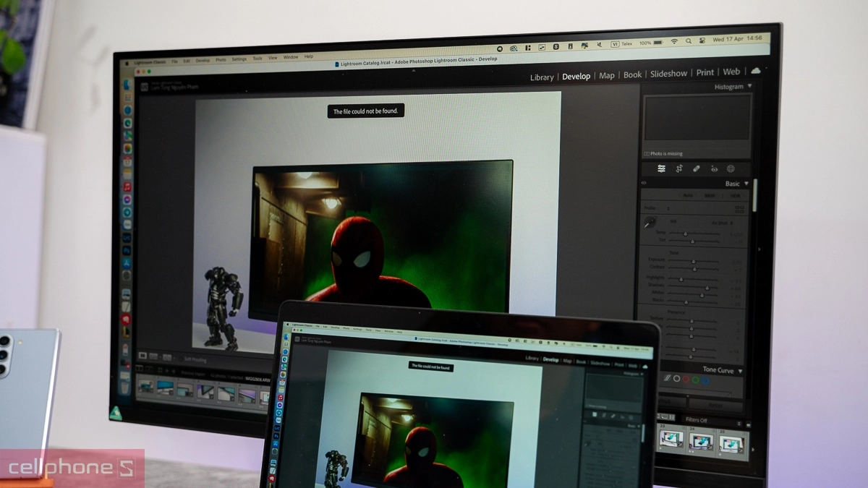Select the Red Eye Correction tool

point(714,168)
